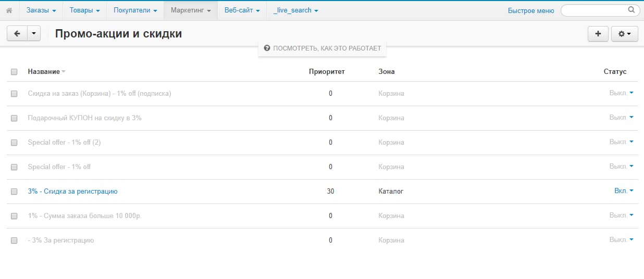Image resolution: width=644 pixels, height=279 pixels.
Task: Check the box for Подарочный КУПОН row
Action: 14,118
